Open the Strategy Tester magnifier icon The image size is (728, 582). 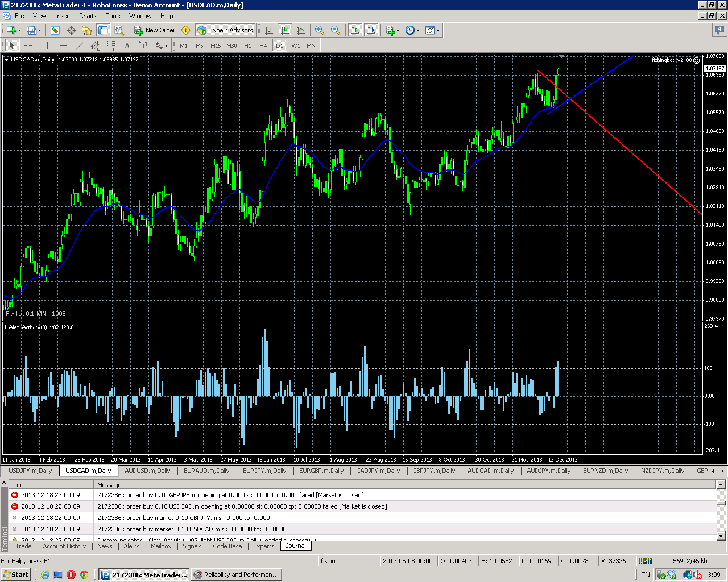coord(119,30)
